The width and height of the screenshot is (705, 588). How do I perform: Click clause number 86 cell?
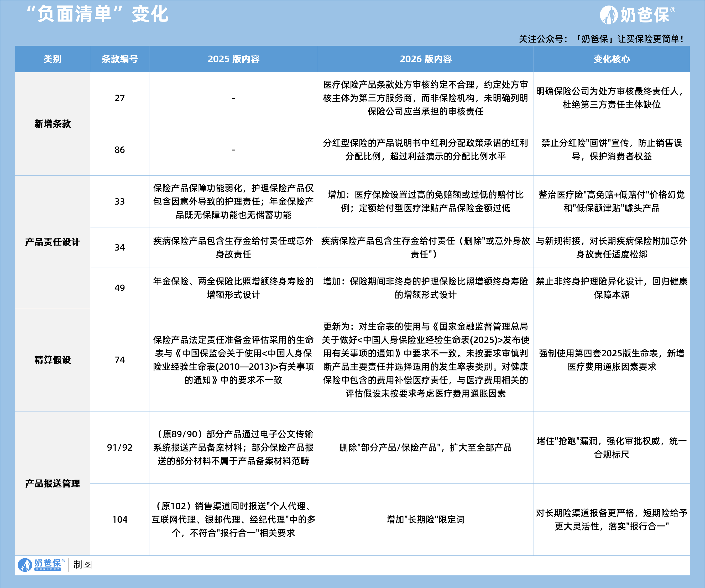119,150
